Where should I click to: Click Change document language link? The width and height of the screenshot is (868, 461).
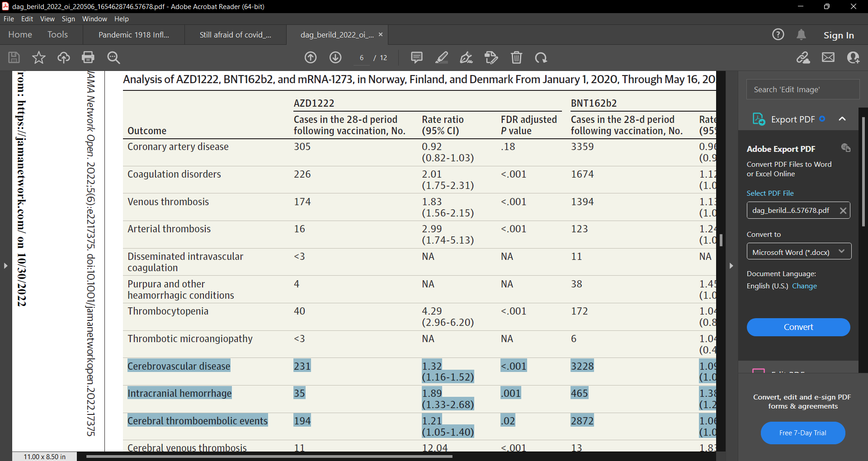pos(804,286)
